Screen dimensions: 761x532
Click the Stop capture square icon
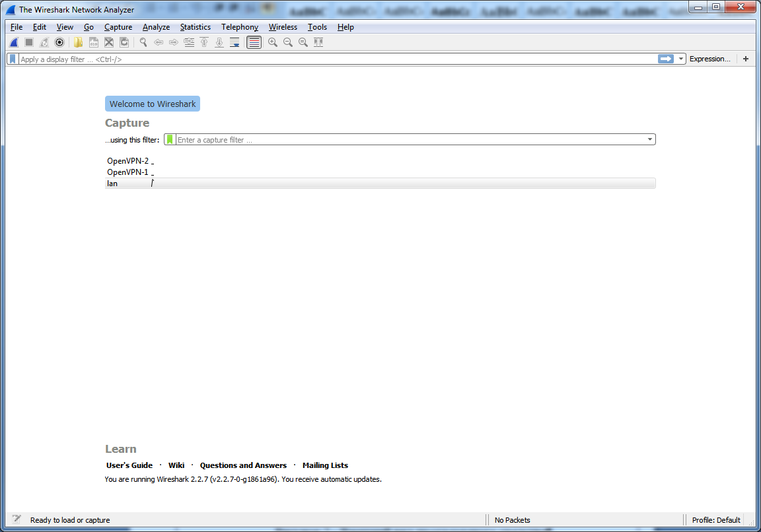click(29, 43)
